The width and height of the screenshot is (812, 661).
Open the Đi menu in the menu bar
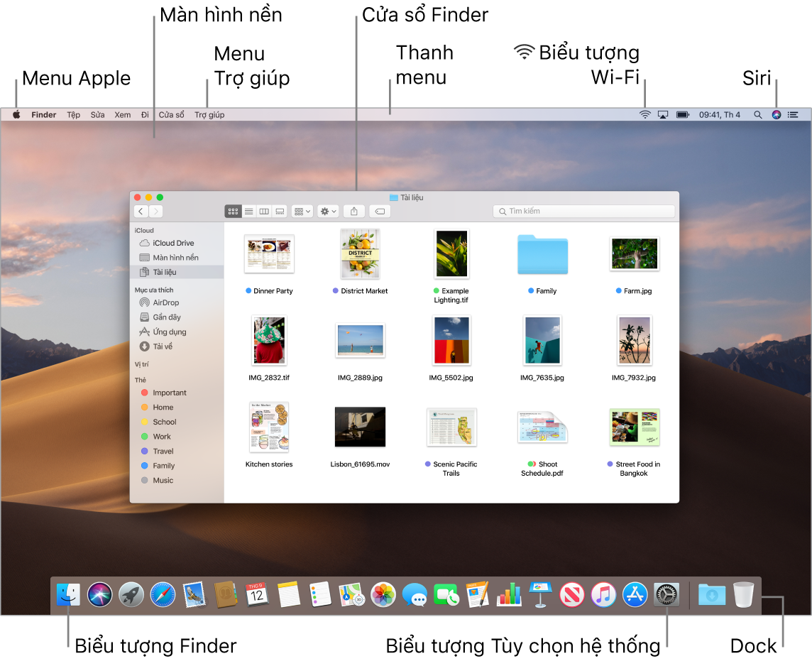pyautogui.click(x=145, y=114)
